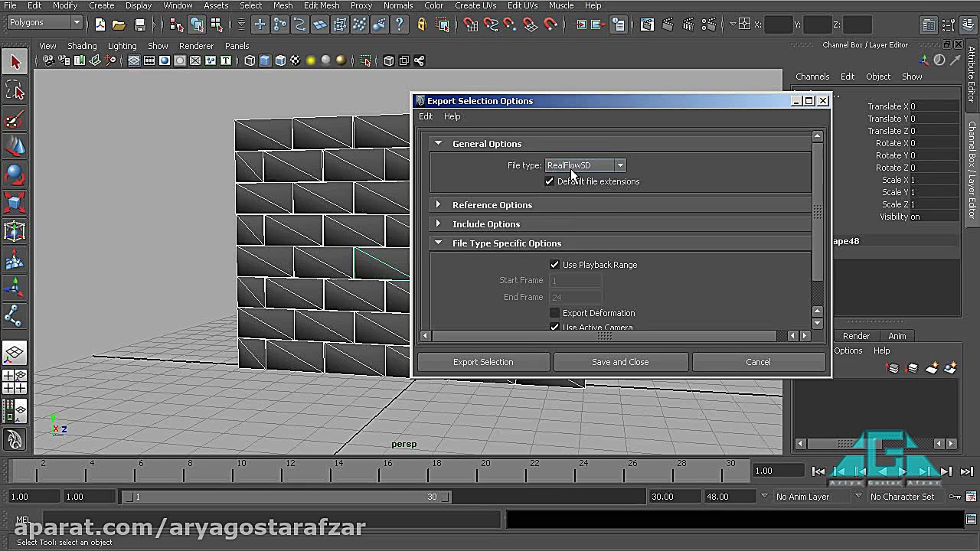Activate the Paint Selection tool

point(15,119)
